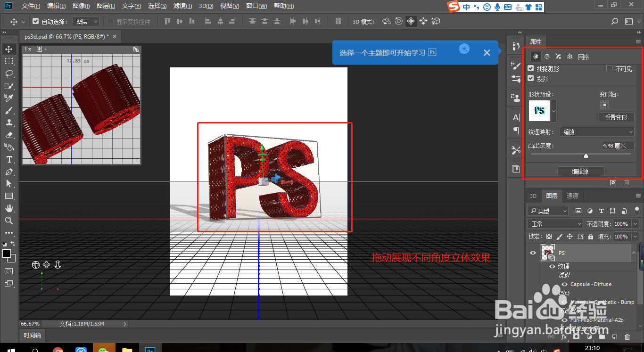Open the 正常 blend mode dropdown
This screenshot has height=352, width=644.
[555, 224]
